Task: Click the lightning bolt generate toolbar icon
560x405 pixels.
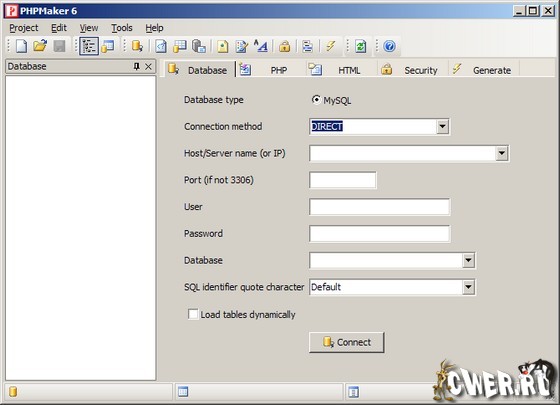Action: coord(331,46)
